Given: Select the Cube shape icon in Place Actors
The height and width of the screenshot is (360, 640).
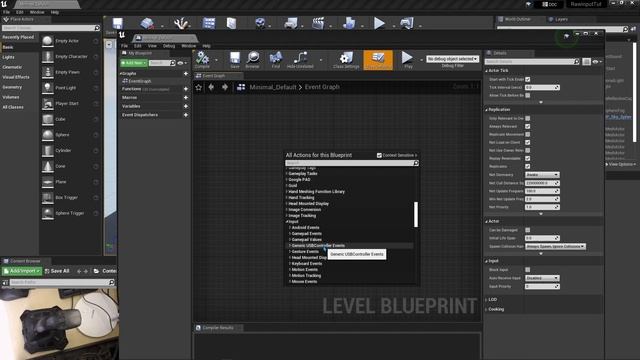Looking at the screenshot, I should pyautogui.click(x=48, y=119).
